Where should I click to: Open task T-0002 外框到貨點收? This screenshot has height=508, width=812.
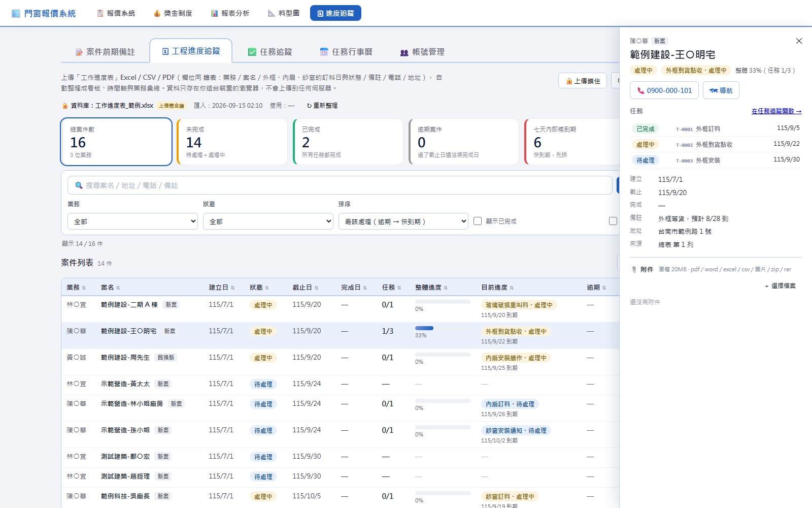point(716,144)
